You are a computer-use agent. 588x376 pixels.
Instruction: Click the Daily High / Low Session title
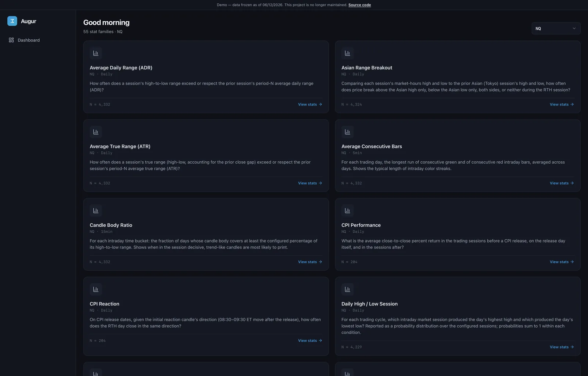click(369, 304)
